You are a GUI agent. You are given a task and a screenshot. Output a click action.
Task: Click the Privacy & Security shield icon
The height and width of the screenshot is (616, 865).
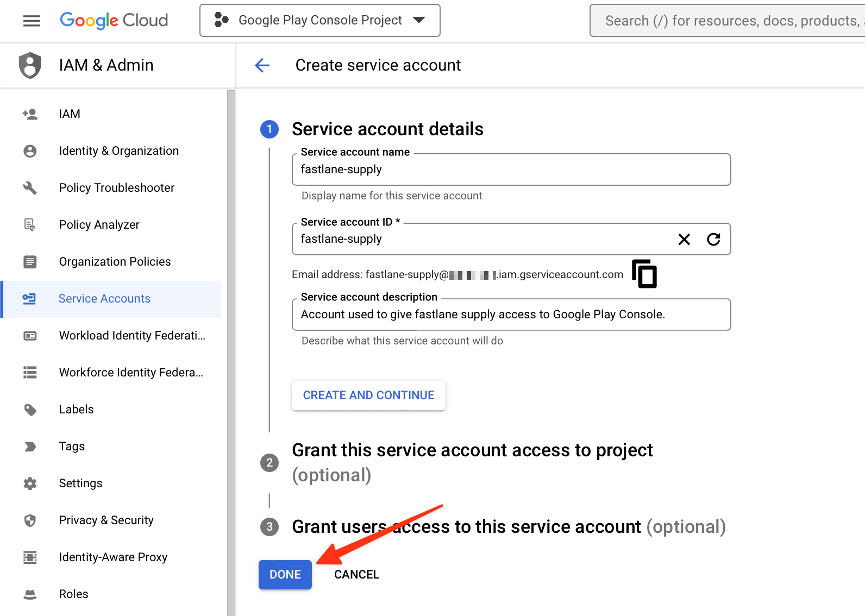coord(30,520)
